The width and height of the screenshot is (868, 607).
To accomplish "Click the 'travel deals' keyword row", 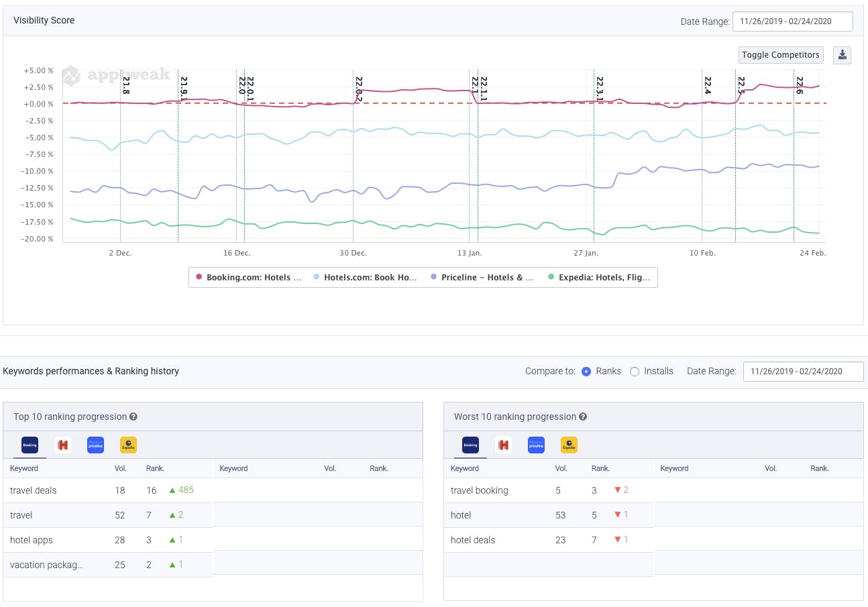I will pos(34,490).
